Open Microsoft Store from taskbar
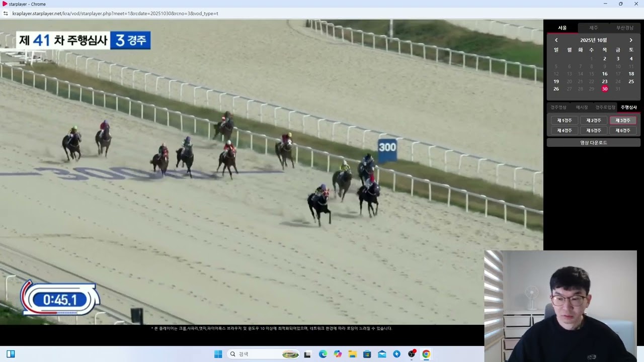This screenshot has width=644, height=362. pyautogui.click(x=367, y=354)
